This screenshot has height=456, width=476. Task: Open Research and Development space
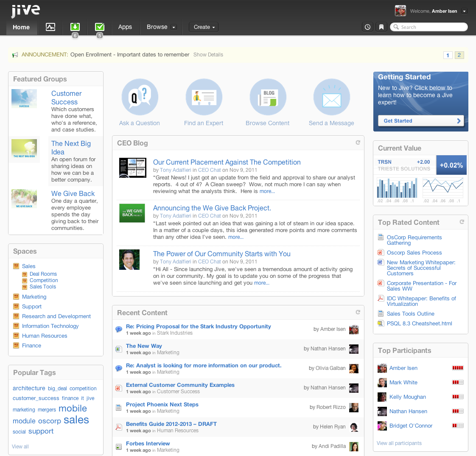tap(56, 316)
